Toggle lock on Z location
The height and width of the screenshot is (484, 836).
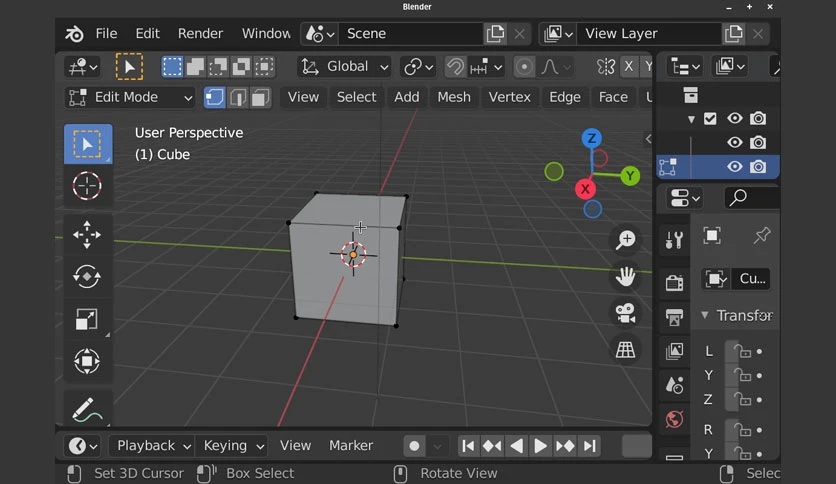tap(742, 399)
